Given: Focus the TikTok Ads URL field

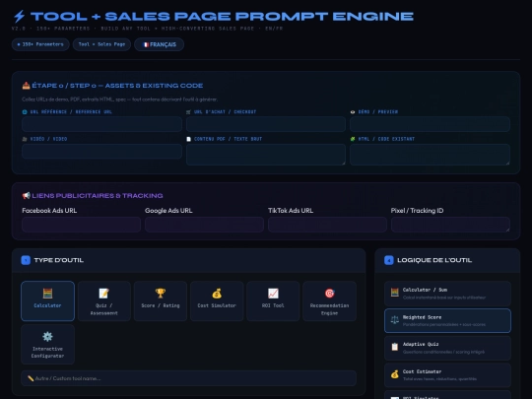Looking at the screenshot, I should pyautogui.click(x=327, y=225).
